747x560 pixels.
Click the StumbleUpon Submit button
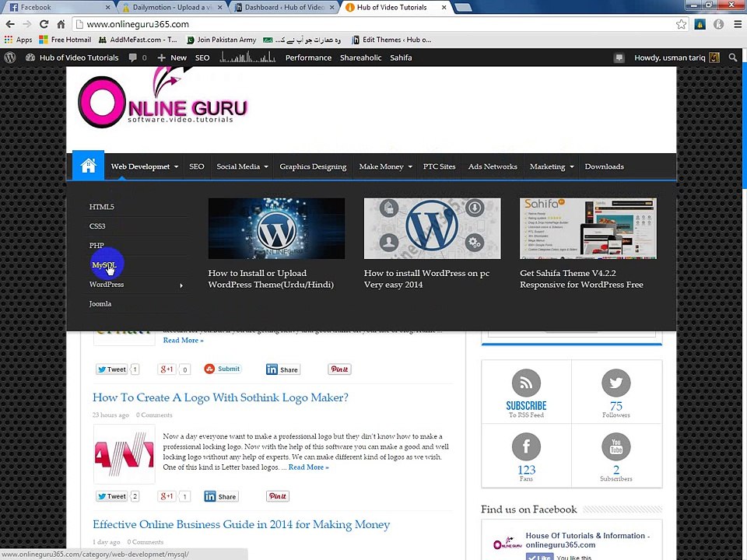[x=223, y=369]
